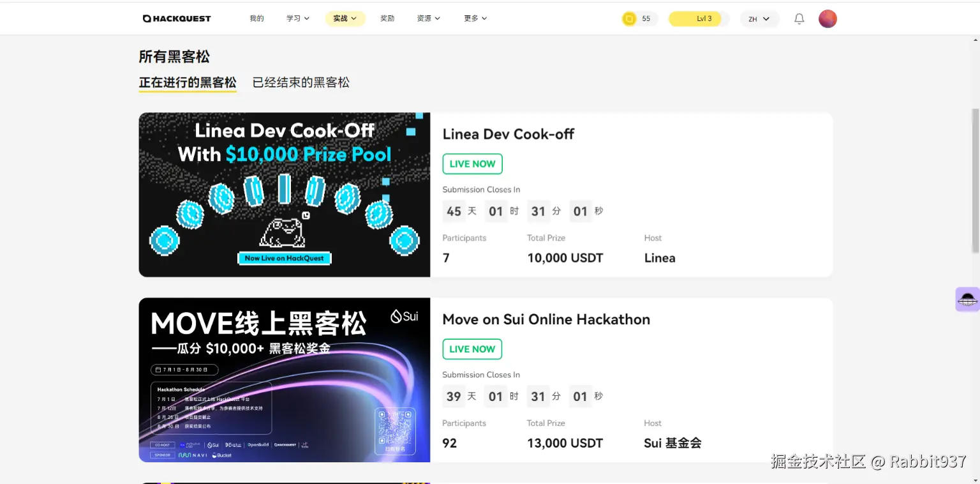This screenshot has height=484, width=980.
Task: Click the Linea Dev Cook-off title
Action: point(509,134)
